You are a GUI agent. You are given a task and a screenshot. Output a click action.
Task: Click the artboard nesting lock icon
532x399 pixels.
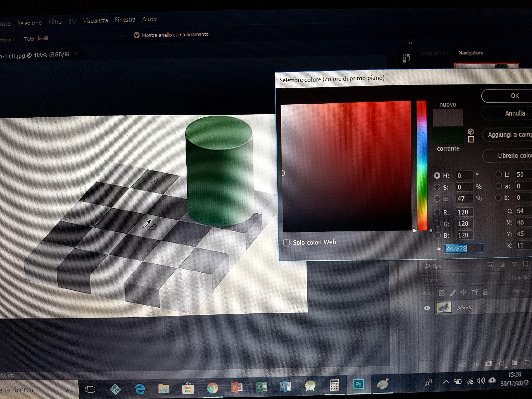click(474, 292)
